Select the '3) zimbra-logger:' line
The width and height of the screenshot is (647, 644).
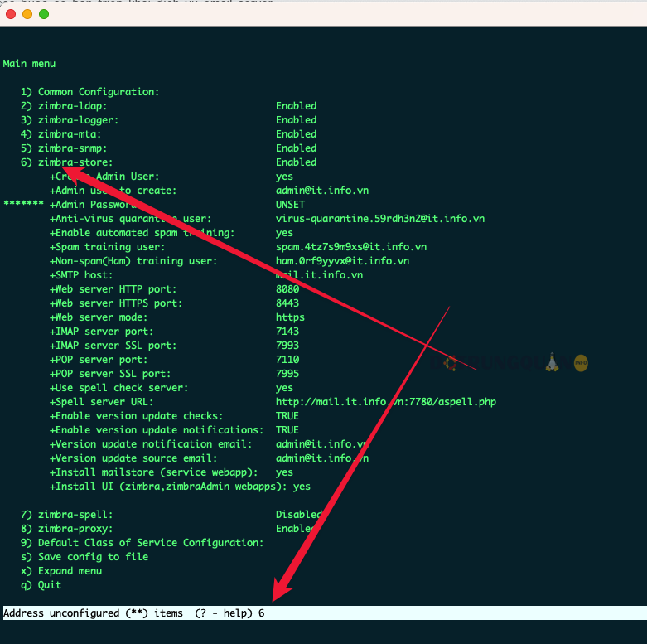coord(70,119)
